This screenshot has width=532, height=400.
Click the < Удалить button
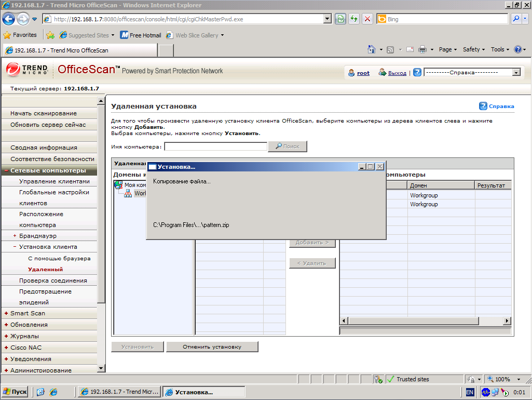coord(312,263)
